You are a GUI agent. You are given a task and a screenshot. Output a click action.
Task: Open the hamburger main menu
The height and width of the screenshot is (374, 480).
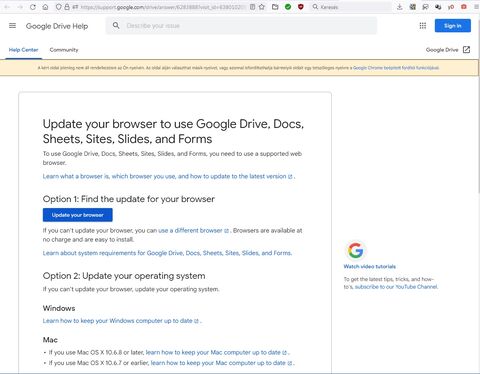[12, 26]
